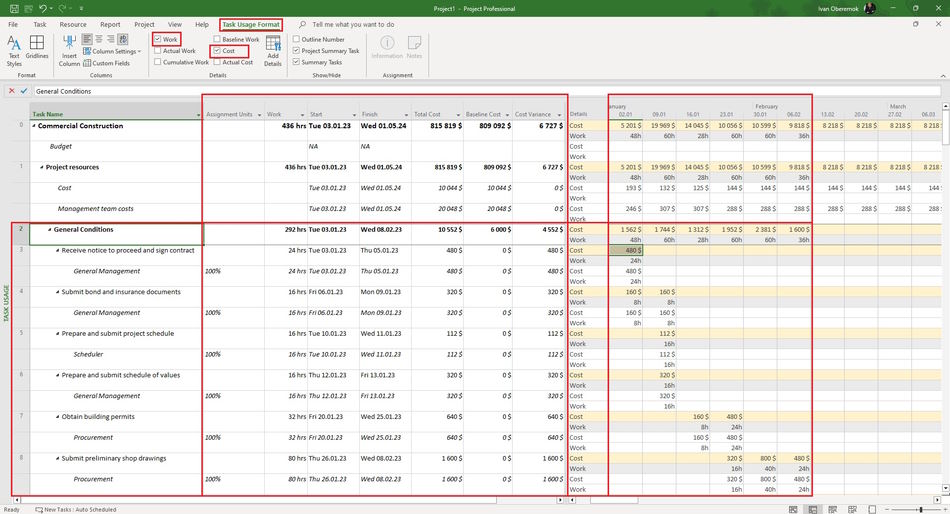Collapse the Obtain building permits task
Viewport: 950px width, 514px height.
pyautogui.click(x=58, y=417)
